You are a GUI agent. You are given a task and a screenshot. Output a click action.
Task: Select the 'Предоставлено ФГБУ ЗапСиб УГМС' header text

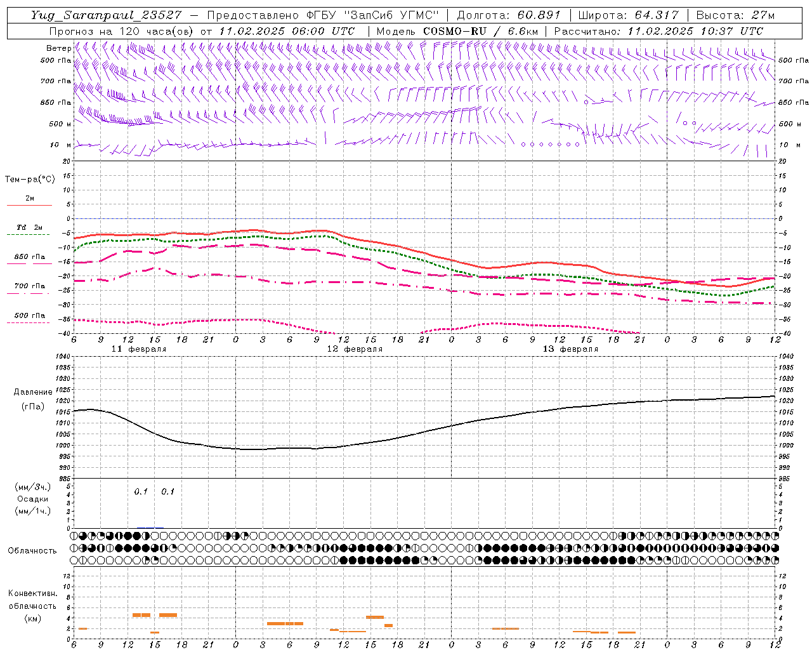coord(324,15)
